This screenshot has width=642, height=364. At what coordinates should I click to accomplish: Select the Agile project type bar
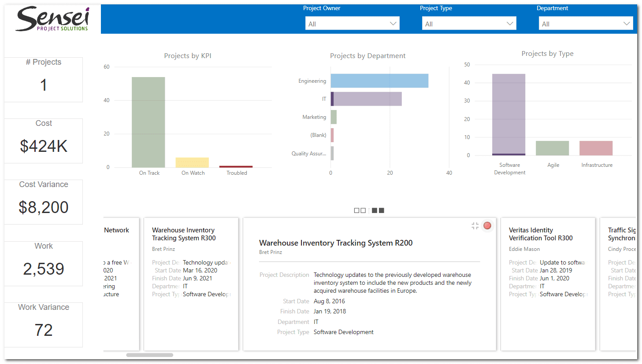[552, 148]
